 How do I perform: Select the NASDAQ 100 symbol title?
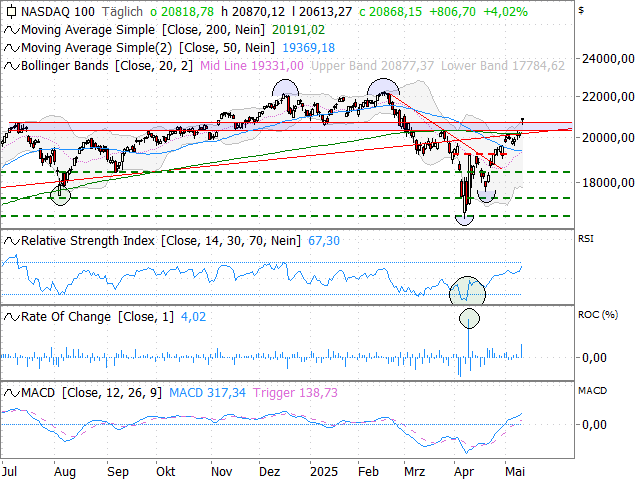pos(58,12)
